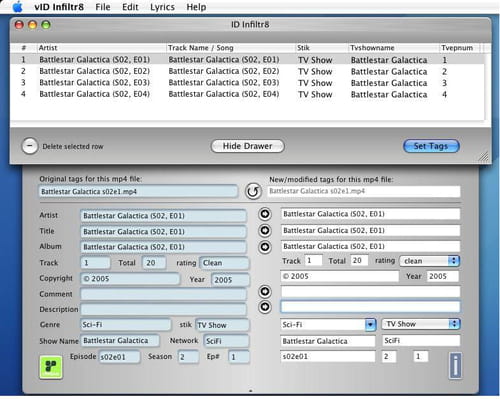Select row 3 Battlestar Galactica (S02, E03)
This screenshot has width=500, height=399.
247,83
